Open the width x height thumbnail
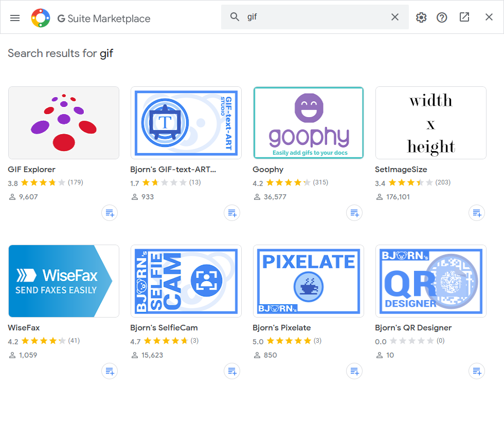 [x=431, y=123]
